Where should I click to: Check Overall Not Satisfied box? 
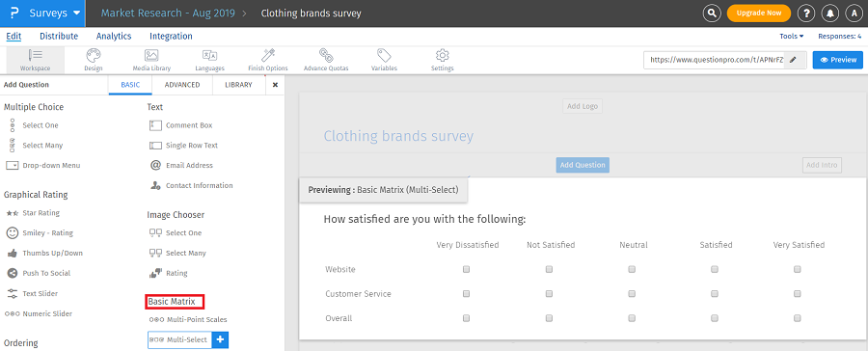(x=549, y=318)
